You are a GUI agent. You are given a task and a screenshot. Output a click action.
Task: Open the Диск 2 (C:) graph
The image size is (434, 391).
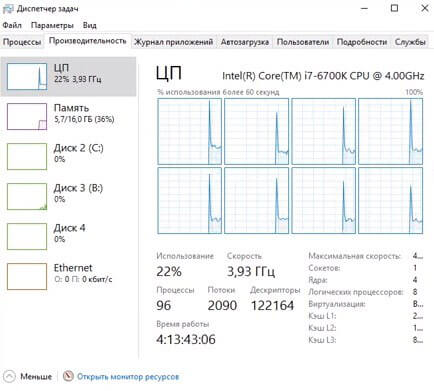[x=27, y=156]
